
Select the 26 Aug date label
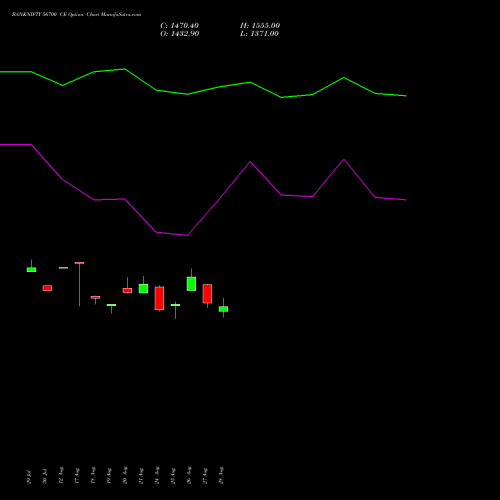(x=189, y=475)
